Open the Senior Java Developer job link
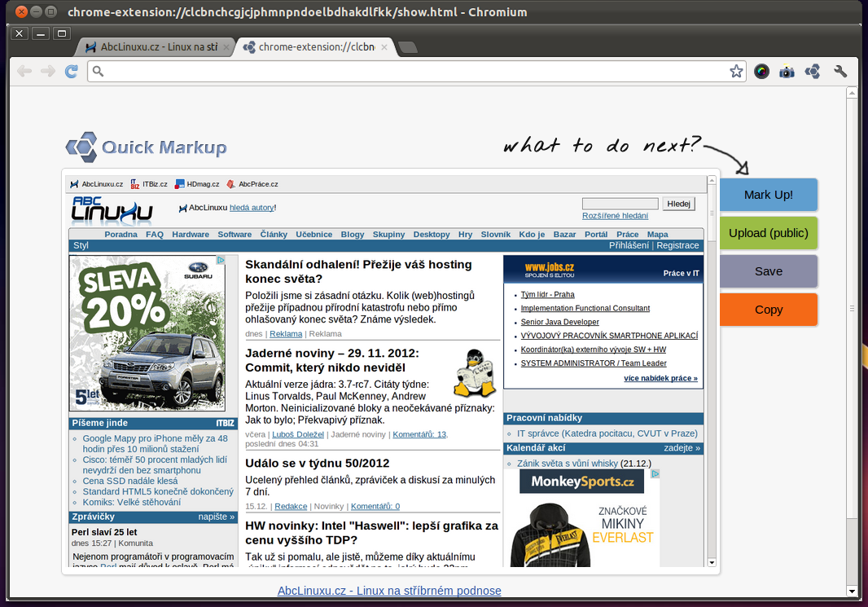 click(559, 322)
